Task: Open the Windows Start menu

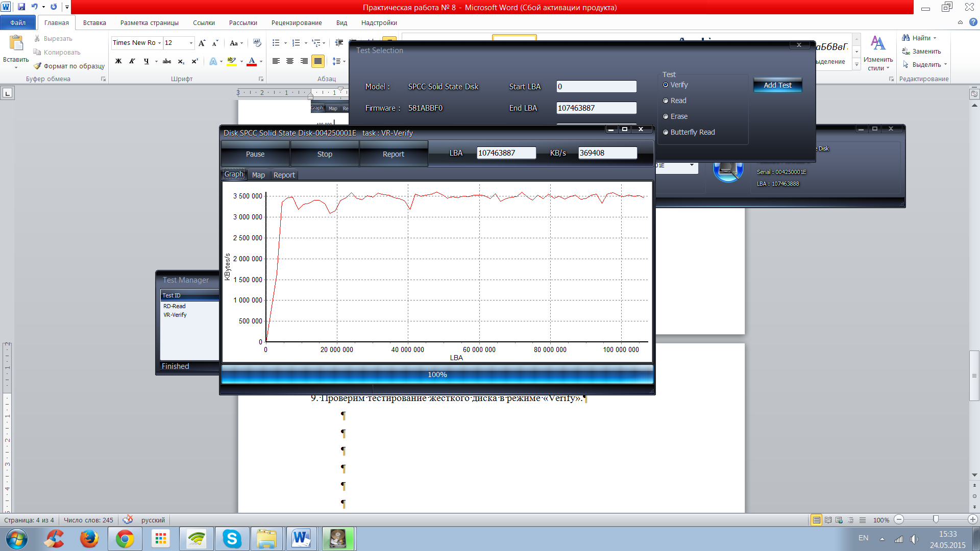Action: point(16,539)
